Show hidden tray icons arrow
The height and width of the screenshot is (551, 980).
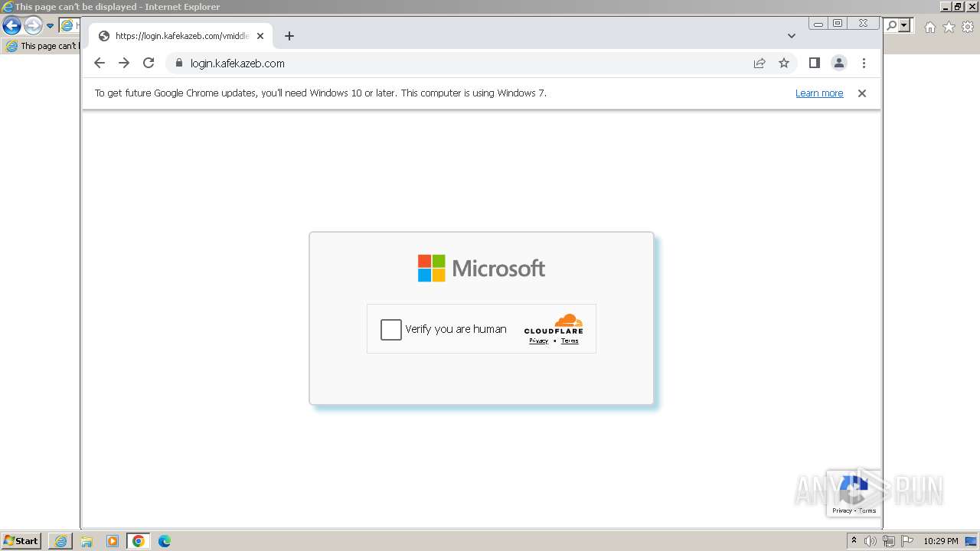click(854, 541)
